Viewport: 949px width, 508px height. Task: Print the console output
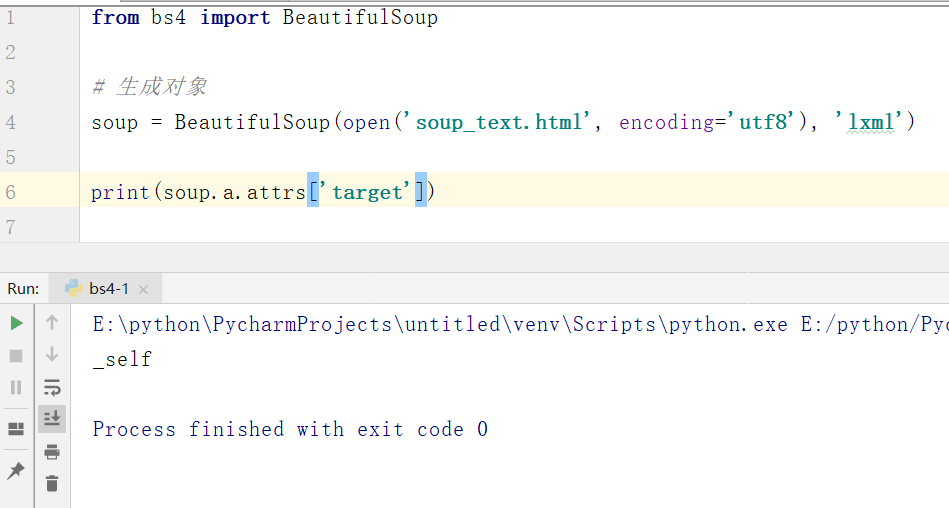tap(52, 452)
